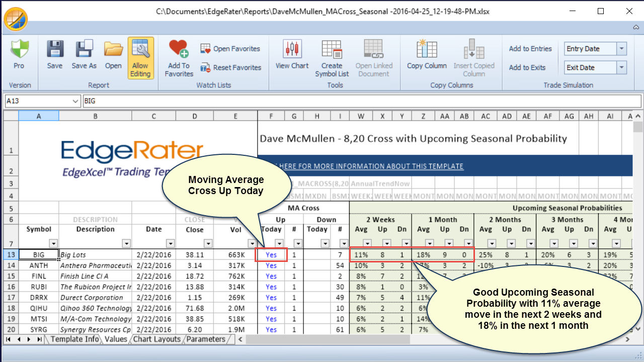Click the Save As icon
644x362 pixels.
[84, 50]
